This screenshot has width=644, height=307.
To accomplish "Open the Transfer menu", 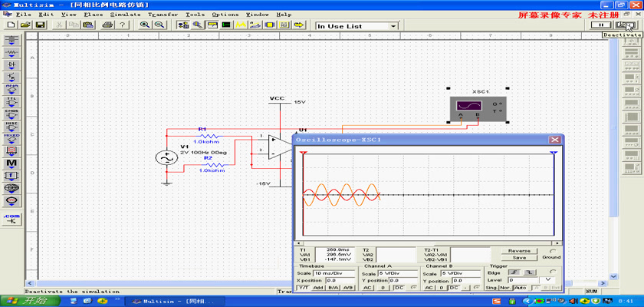I will coord(163,15).
